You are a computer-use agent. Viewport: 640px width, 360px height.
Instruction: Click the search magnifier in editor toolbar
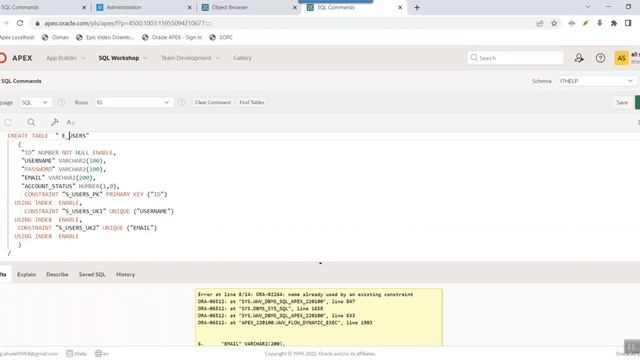click(x=31, y=122)
